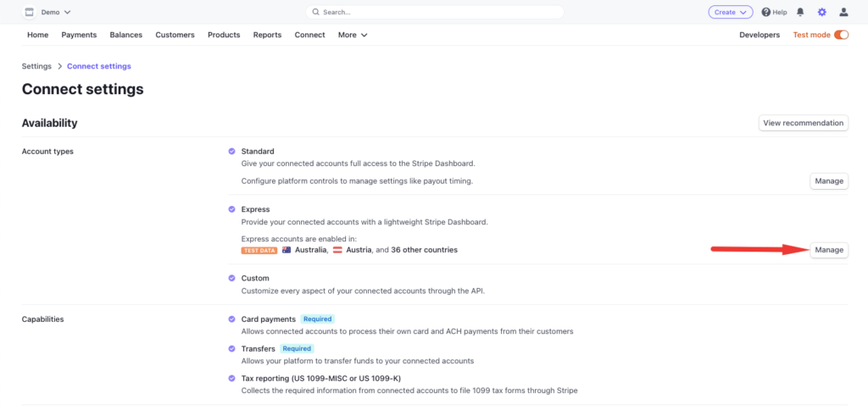Toggle Test mode switch off
Image resolution: width=868 pixels, height=410 pixels.
pyautogui.click(x=841, y=34)
